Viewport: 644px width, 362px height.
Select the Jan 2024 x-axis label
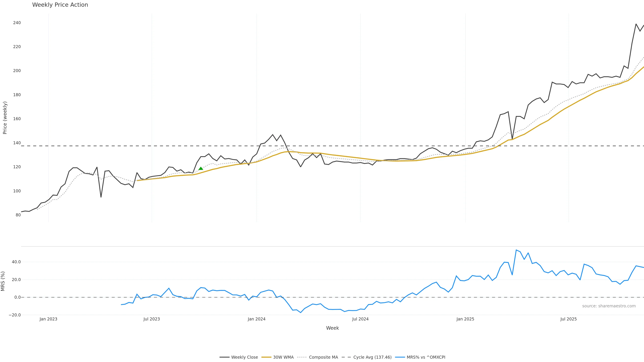pos(256,319)
